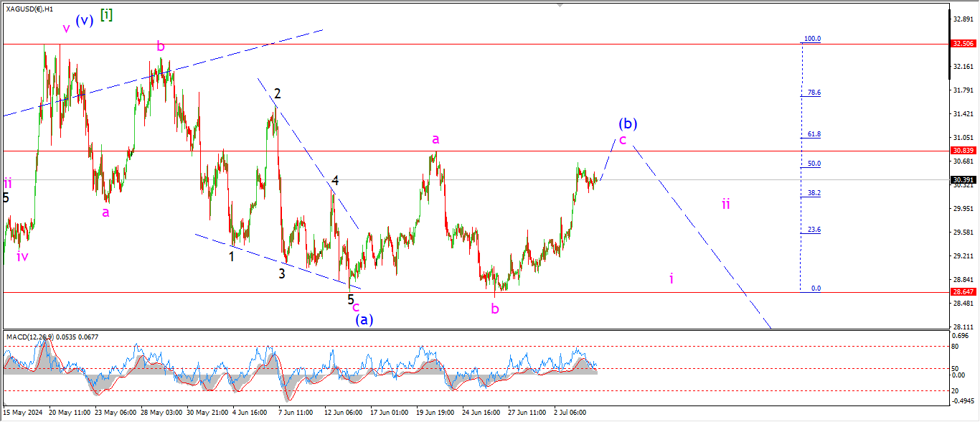Click the current price 30.391 tag
Screen dimensions: 980x422
[x=962, y=179]
